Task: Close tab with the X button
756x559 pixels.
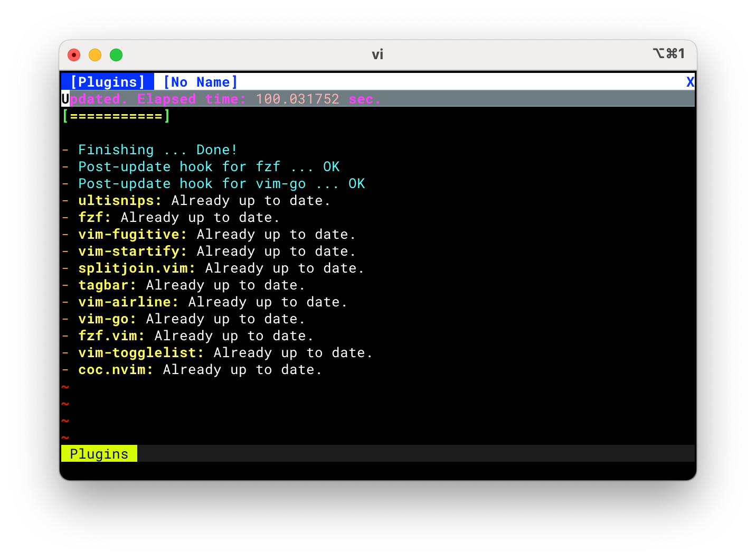Action: click(690, 82)
